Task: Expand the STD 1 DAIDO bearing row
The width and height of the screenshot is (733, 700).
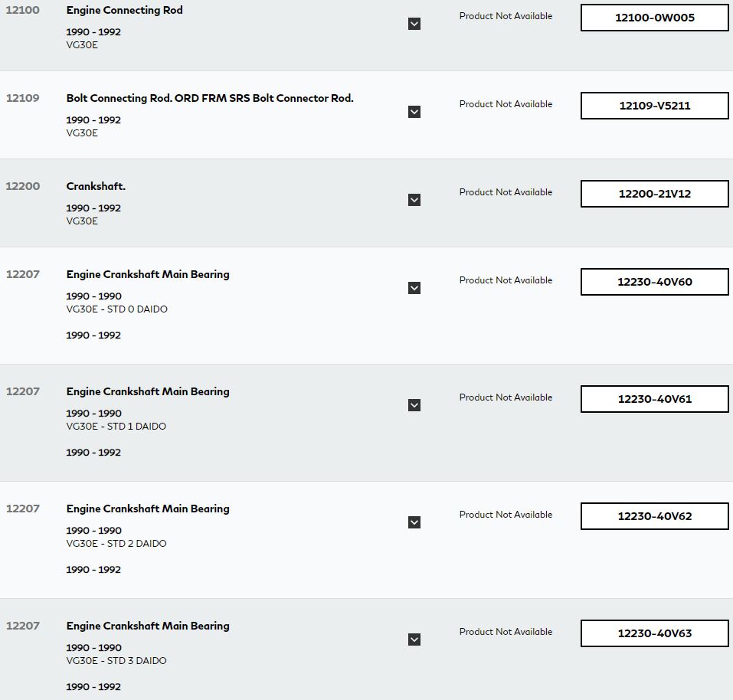Action: coord(414,405)
